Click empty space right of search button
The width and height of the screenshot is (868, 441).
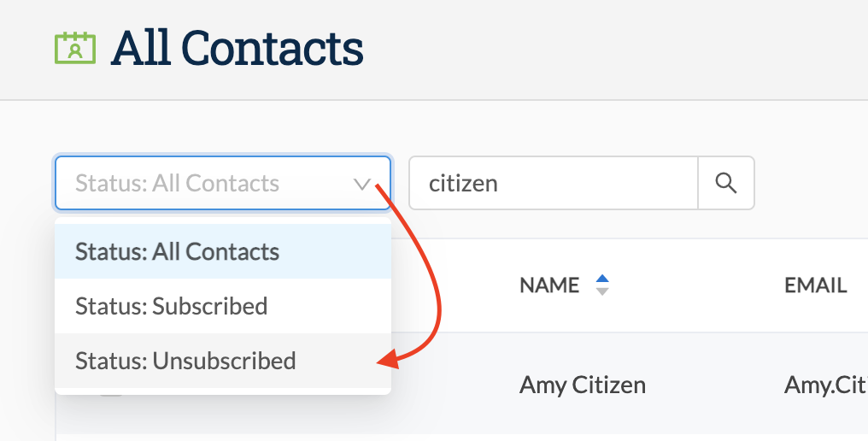(811, 183)
